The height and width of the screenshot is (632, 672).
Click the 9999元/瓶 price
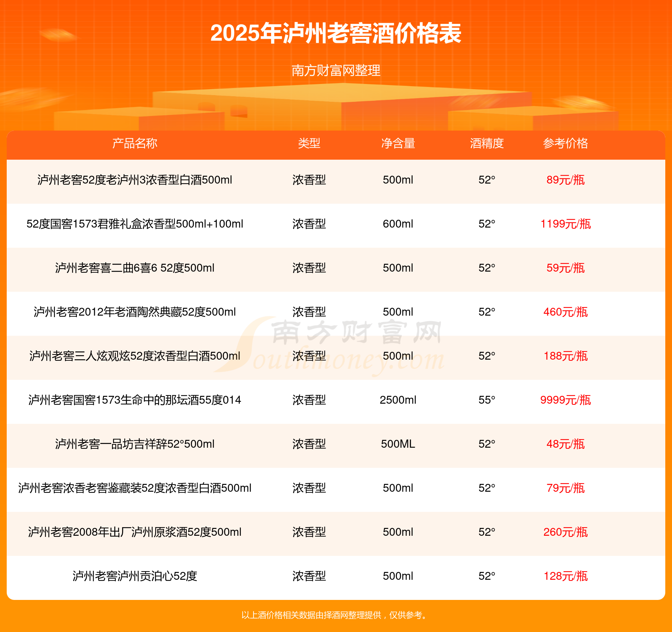point(566,400)
